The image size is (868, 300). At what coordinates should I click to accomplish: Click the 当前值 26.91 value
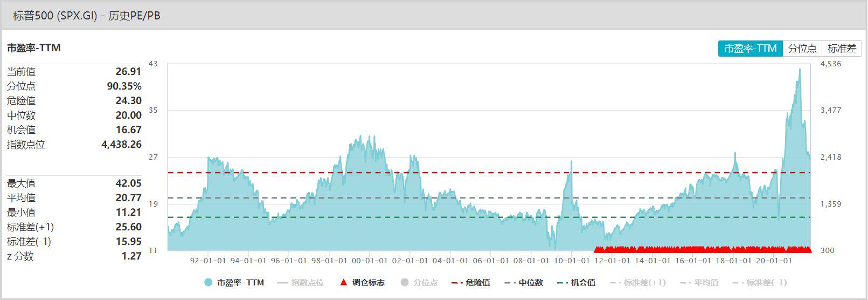pyautogui.click(x=128, y=71)
